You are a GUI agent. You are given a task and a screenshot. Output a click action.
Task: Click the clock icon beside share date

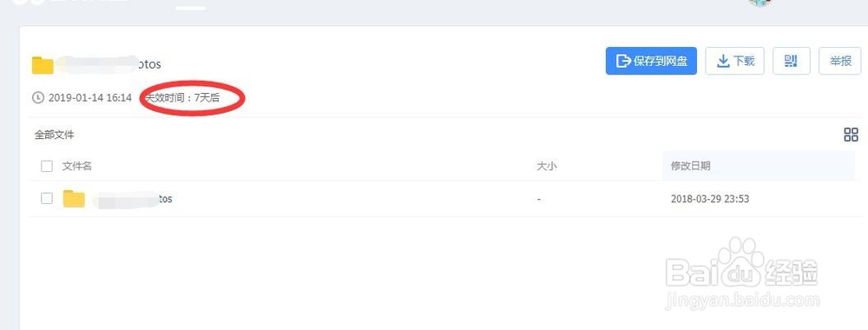click(38, 98)
